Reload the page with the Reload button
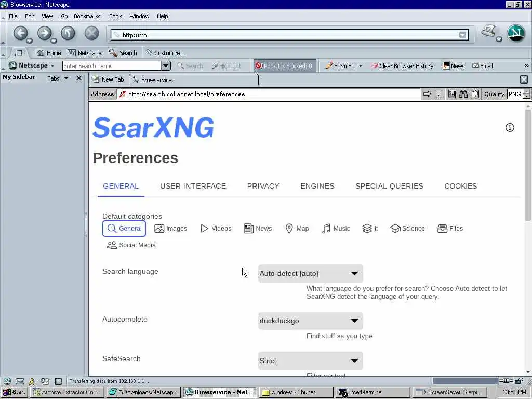 (68, 33)
